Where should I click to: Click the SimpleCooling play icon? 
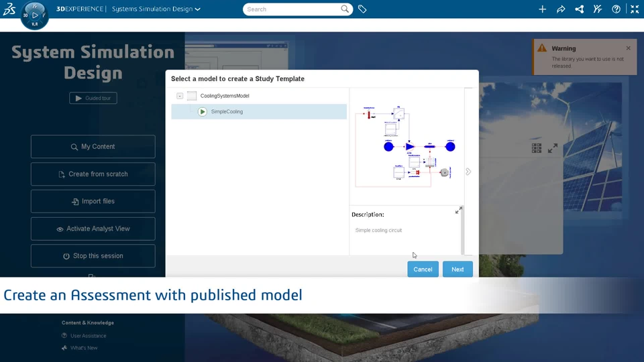[x=203, y=112]
